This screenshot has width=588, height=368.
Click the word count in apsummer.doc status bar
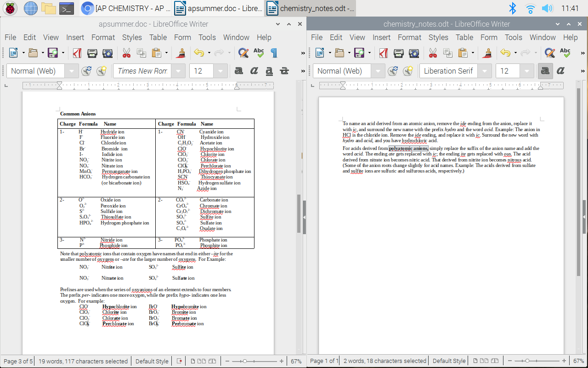pyautogui.click(x=83, y=361)
